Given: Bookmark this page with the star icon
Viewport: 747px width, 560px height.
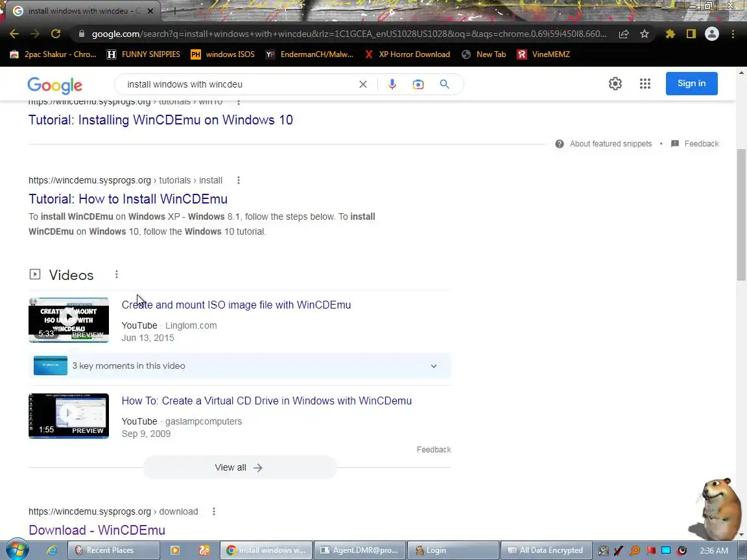Looking at the screenshot, I should coord(645,34).
